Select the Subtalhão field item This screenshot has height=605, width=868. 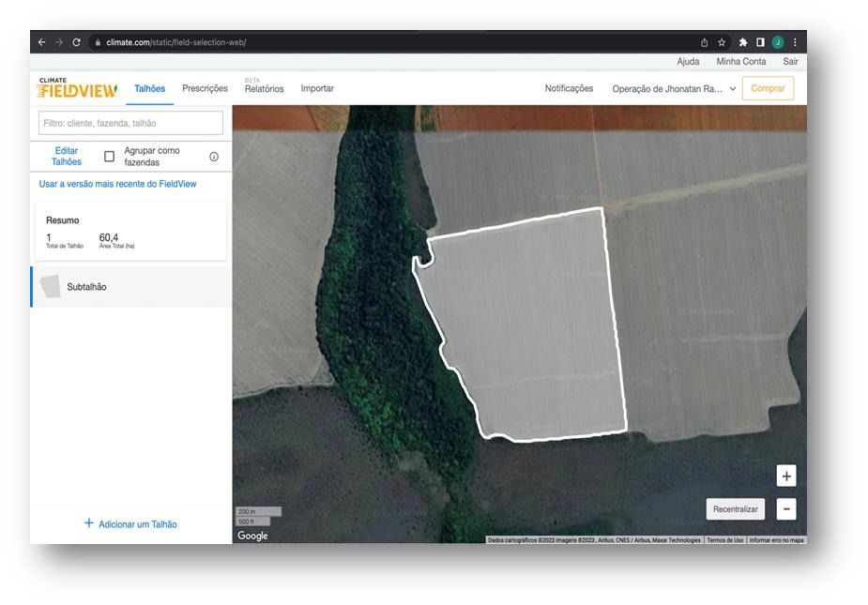pyautogui.click(x=86, y=287)
